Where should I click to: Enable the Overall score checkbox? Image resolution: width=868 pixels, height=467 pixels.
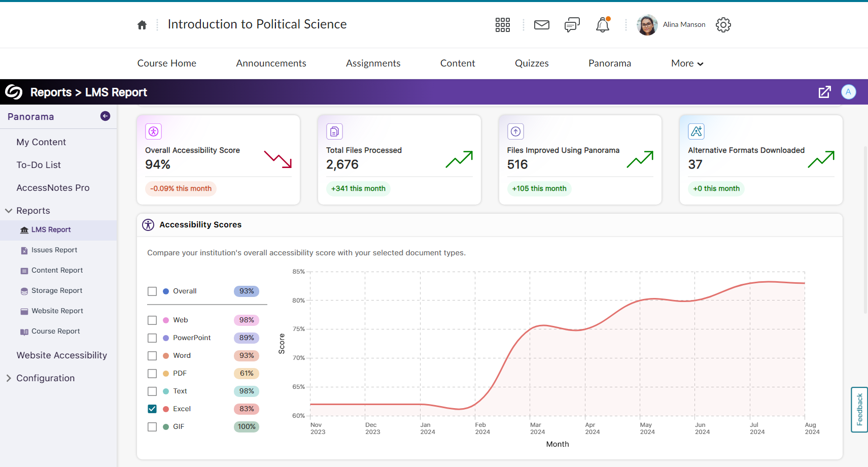pyautogui.click(x=152, y=291)
